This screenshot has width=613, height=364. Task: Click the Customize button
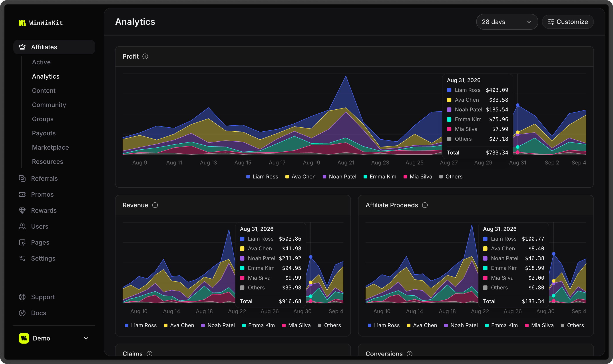coord(568,22)
